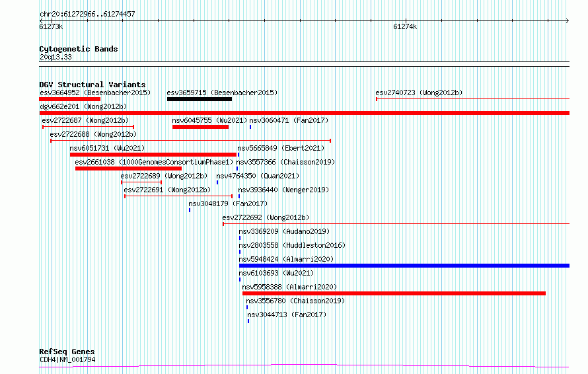The width and height of the screenshot is (588, 374).
Task: Open nsv6045755 (Wu2021) variant label
Action: pos(209,120)
